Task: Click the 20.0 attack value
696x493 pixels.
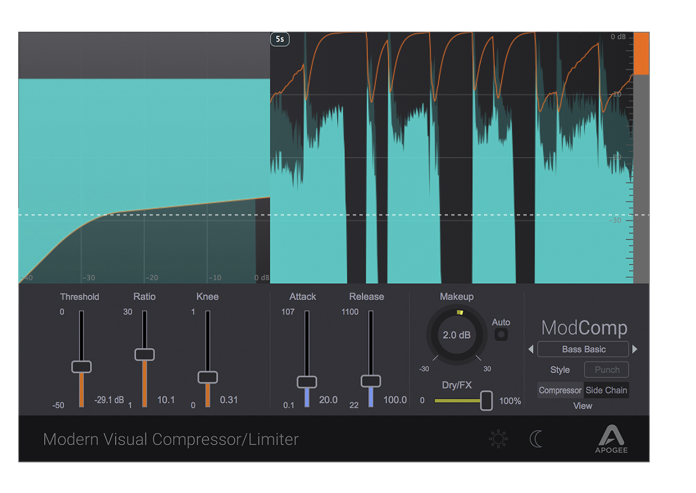Action: [x=328, y=400]
